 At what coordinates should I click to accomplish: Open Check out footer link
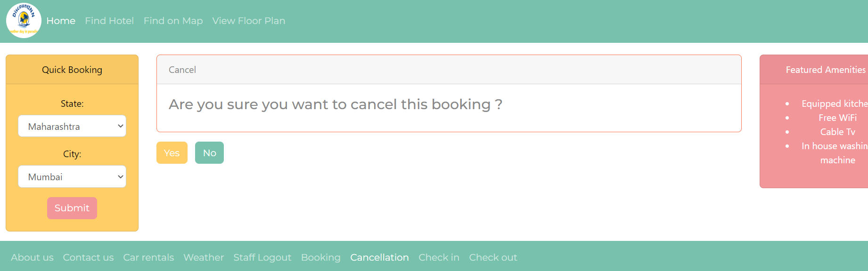click(x=493, y=257)
